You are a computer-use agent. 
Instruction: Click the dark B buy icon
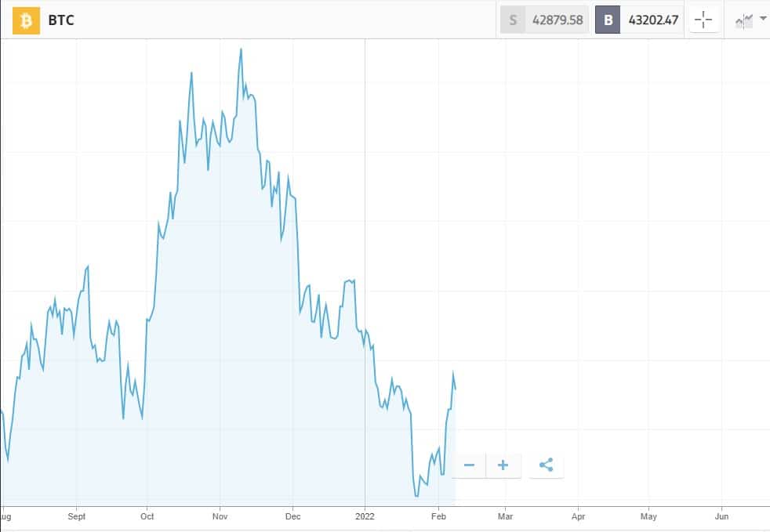click(608, 20)
